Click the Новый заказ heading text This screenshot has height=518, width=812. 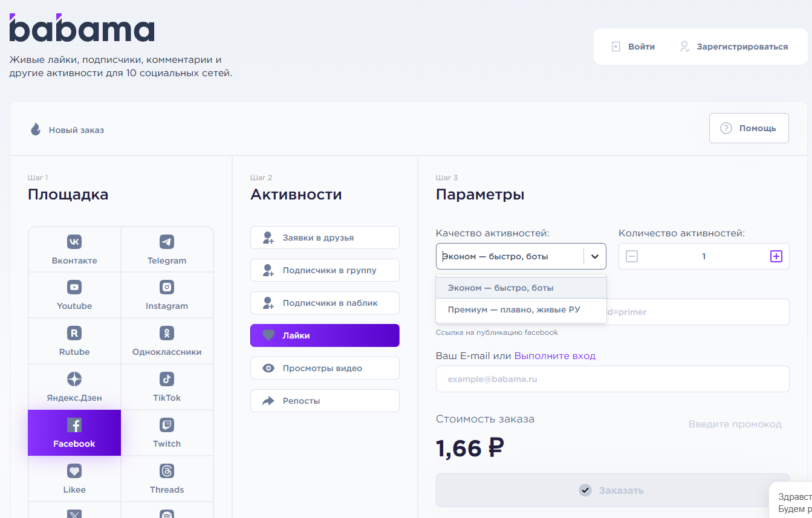click(x=76, y=130)
